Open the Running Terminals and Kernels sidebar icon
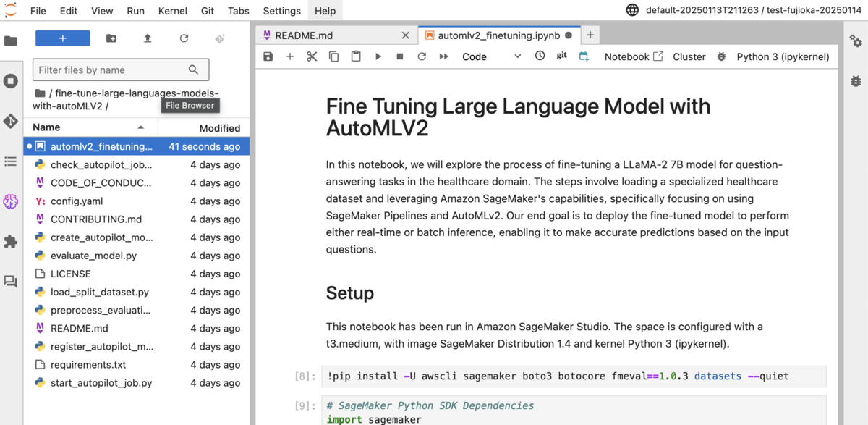The height and width of the screenshot is (425, 868). (x=11, y=81)
